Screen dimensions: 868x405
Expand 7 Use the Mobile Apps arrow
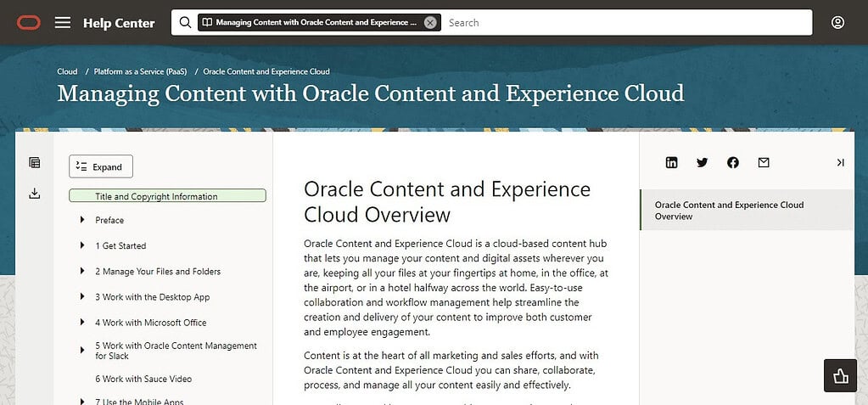(82, 402)
